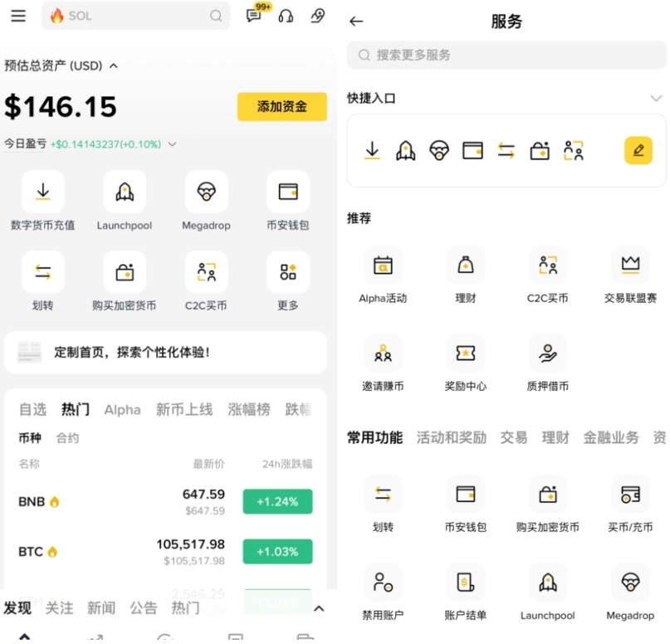Tap the transfer arrows icon in 快捷入口 bar
This screenshot has height=644, width=670.
pyautogui.click(x=506, y=150)
